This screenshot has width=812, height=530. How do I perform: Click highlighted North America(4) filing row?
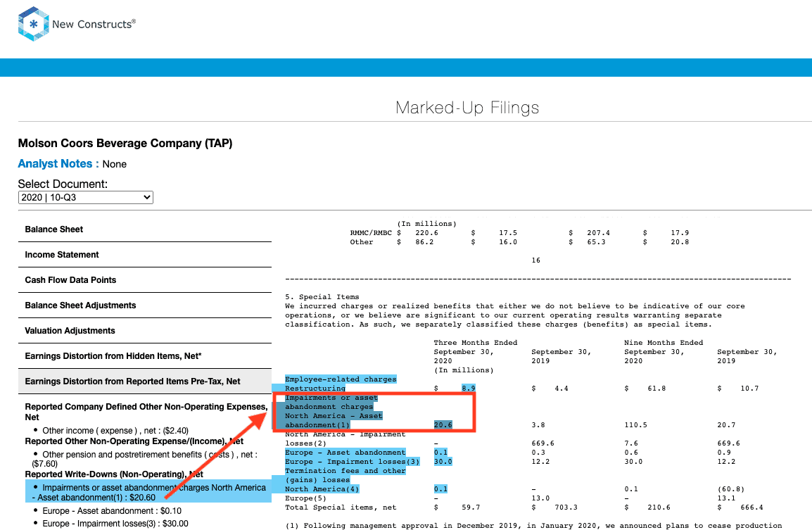tap(322, 490)
